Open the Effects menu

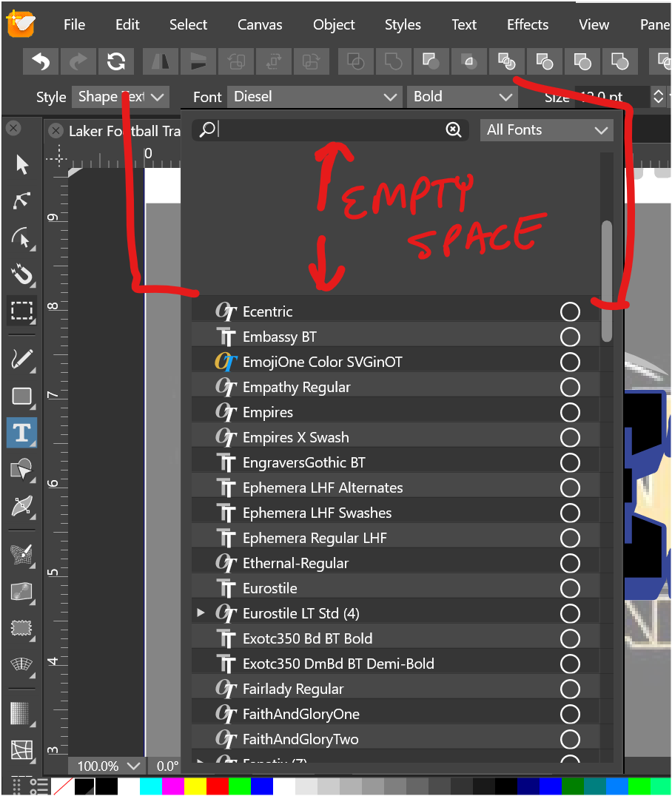[x=527, y=24]
